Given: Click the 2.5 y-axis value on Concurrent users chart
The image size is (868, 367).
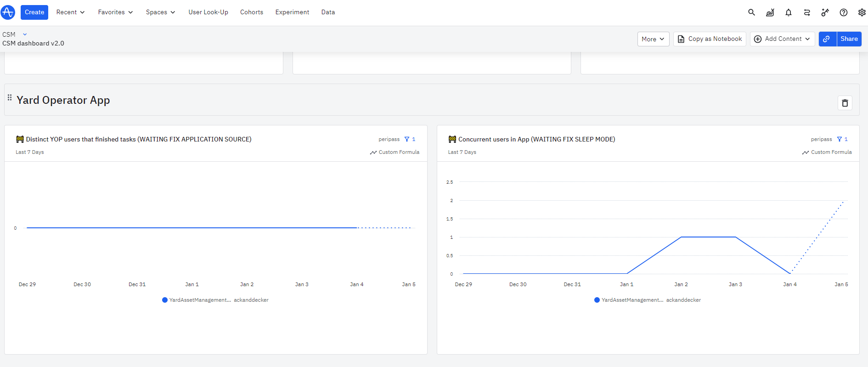Looking at the screenshot, I should pos(450,182).
